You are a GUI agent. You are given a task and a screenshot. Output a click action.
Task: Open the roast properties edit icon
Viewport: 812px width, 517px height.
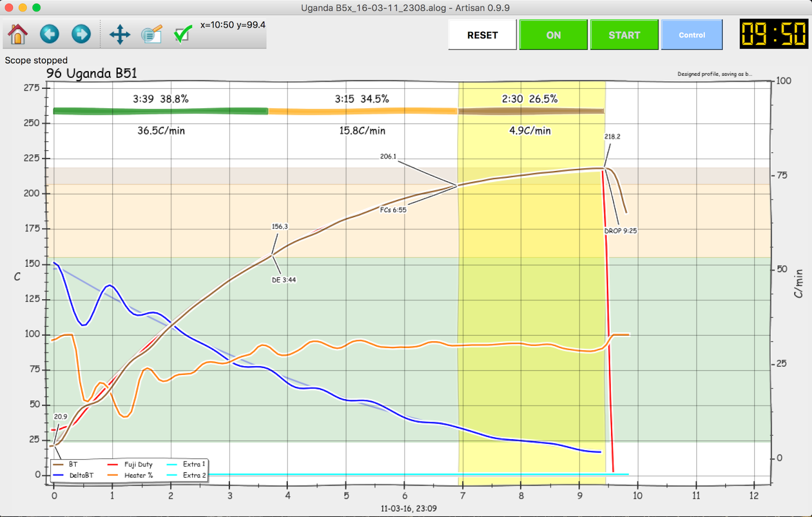(151, 34)
